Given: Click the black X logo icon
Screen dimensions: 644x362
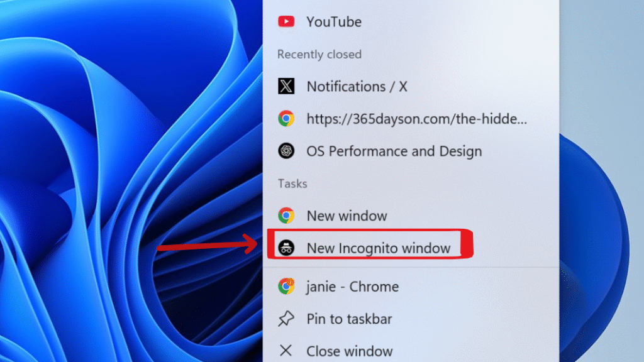Looking at the screenshot, I should [286, 86].
